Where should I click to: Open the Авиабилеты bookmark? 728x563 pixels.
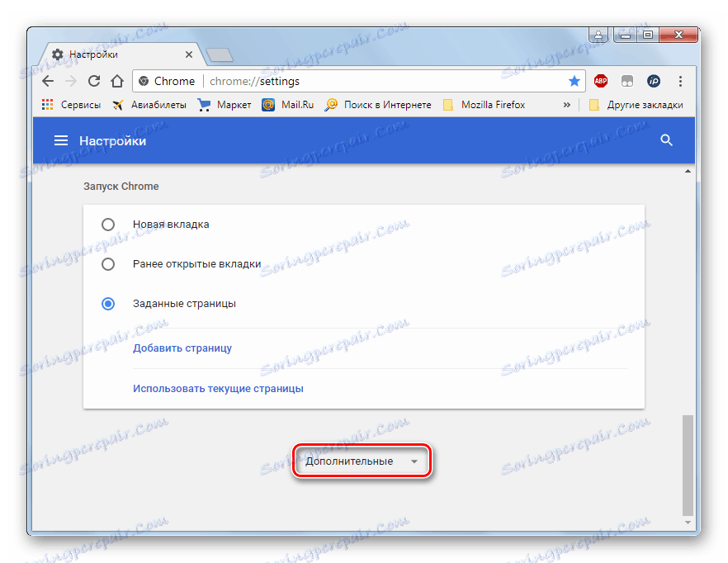(149, 105)
